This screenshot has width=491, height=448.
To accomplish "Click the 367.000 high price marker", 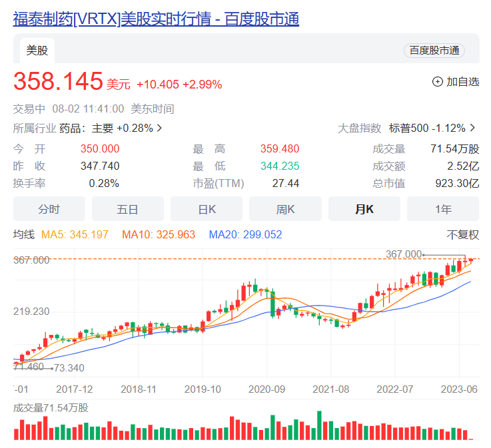I will pyautogui.click(x=404, y=254).
